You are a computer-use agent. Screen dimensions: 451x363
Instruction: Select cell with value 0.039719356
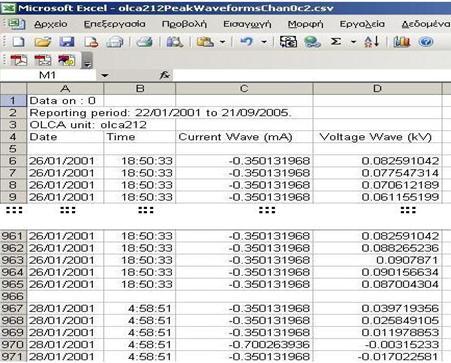(x=377, y=308)
